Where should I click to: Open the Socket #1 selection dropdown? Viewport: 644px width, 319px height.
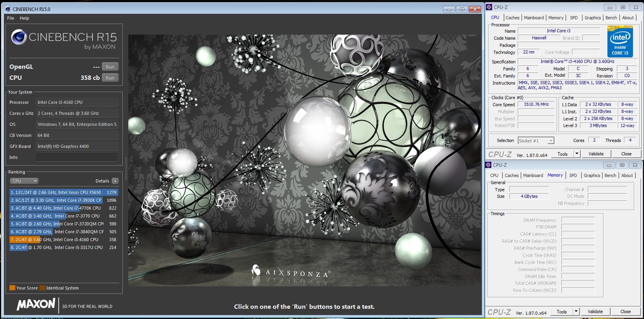[x=536, y=140]
